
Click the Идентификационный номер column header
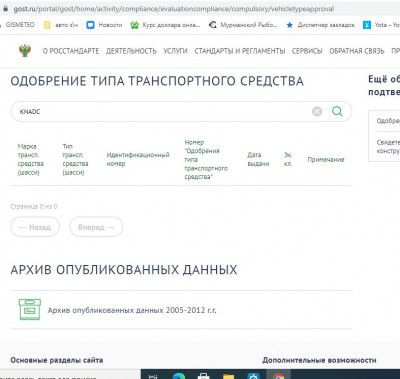(x=138, y=159)
